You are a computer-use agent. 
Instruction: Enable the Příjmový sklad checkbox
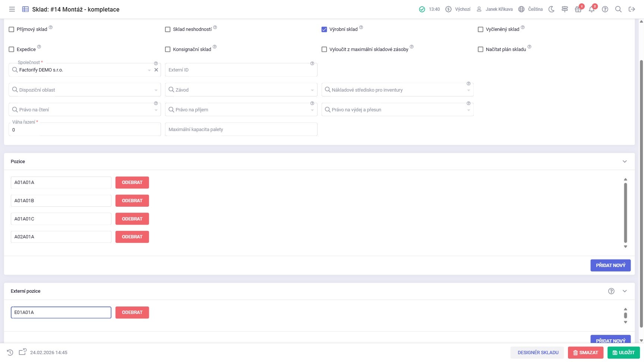pyautogui.click(x=12, y=29)
